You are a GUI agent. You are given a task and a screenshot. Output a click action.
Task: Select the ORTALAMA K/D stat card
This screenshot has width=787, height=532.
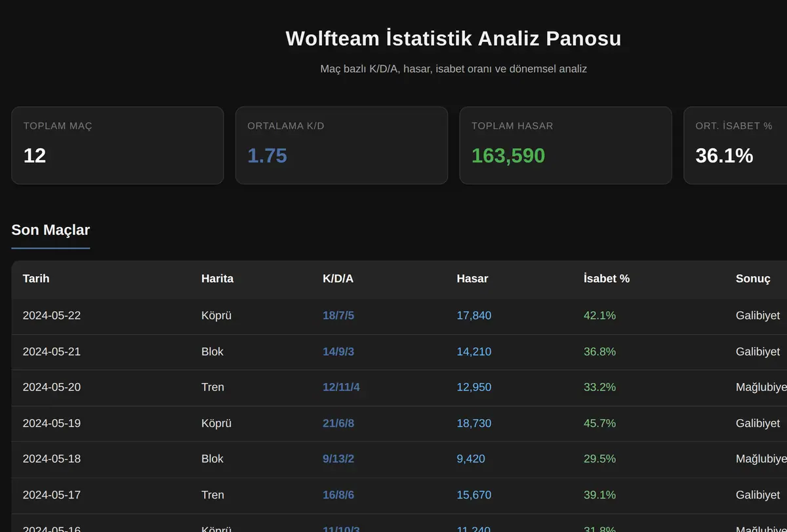(342, 146)
